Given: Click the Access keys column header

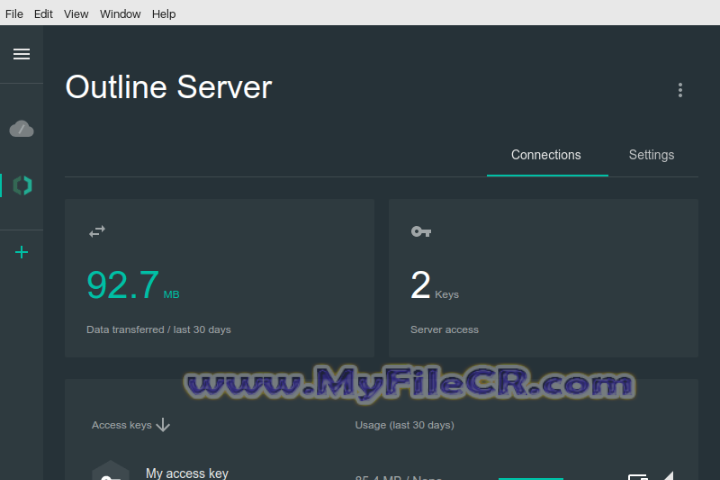Looking at the screenshot, I should 122,425.
